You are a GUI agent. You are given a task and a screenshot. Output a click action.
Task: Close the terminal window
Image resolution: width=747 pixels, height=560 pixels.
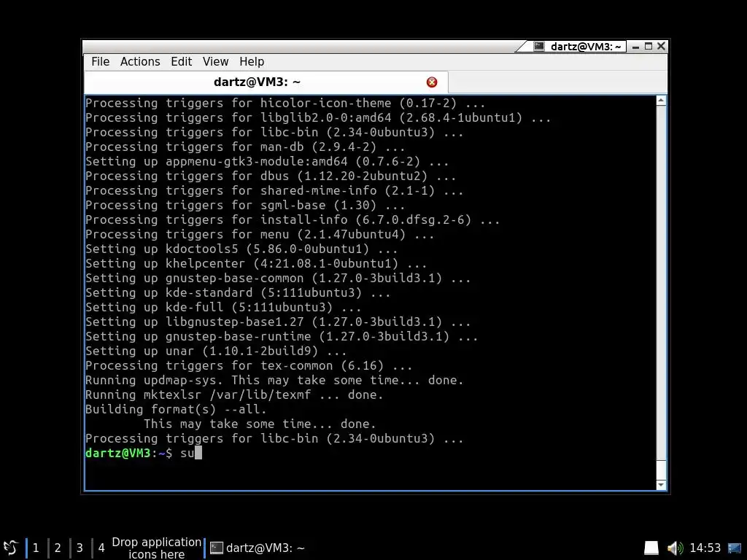pyautogui.click(x=661, y=46)
